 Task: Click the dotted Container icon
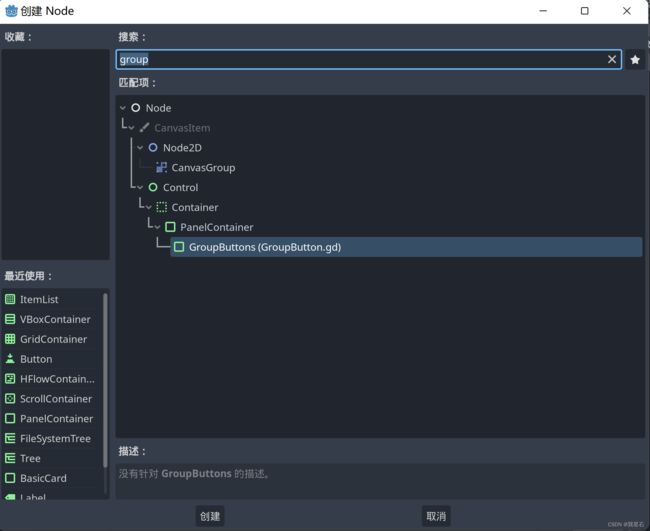click(x=162, y=207)
